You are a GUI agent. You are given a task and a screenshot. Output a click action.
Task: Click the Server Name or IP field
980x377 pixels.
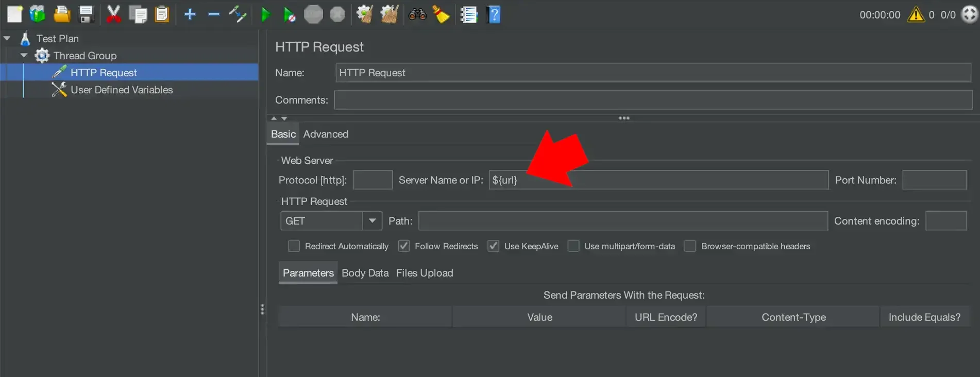click(x=658, y=180)
